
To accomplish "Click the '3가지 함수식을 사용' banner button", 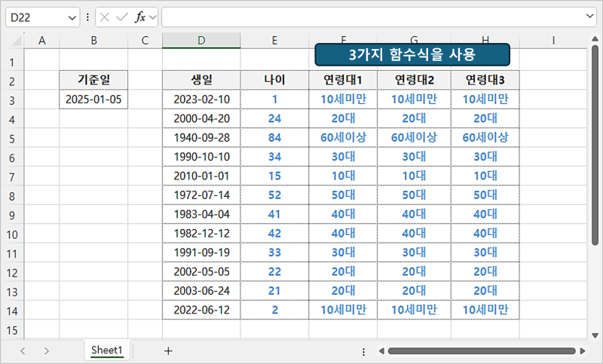I will 412,55.
